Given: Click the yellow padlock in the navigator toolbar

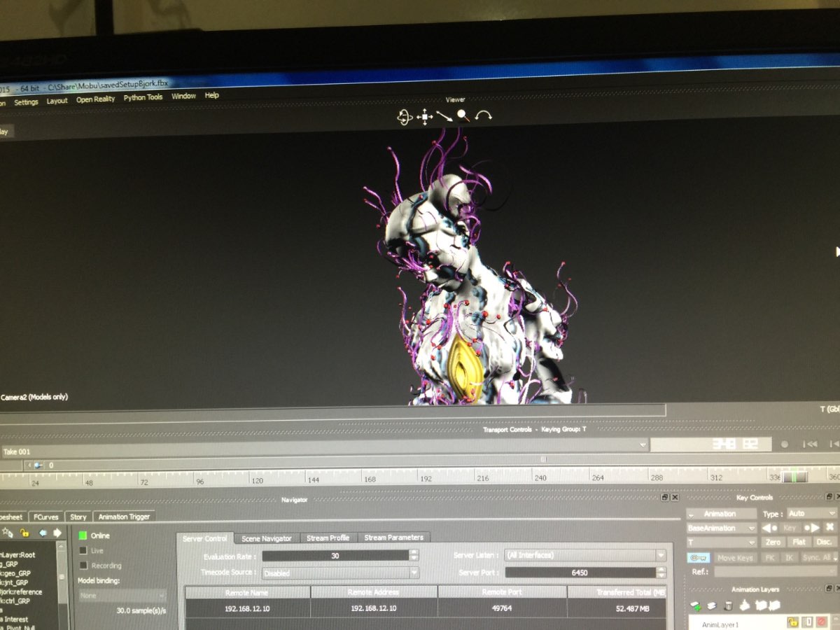Looking at the screenshot, I should [x=24, y=533].
